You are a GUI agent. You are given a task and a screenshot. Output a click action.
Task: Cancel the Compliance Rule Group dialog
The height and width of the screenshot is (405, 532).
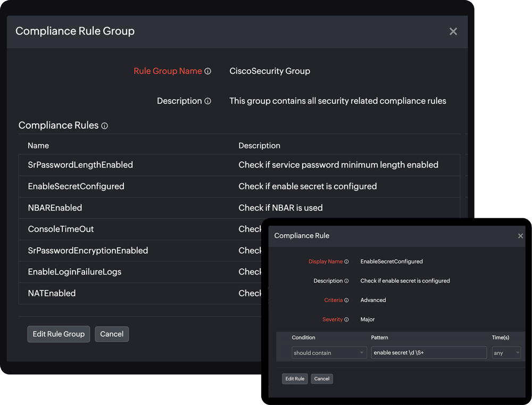coord(112,334)
